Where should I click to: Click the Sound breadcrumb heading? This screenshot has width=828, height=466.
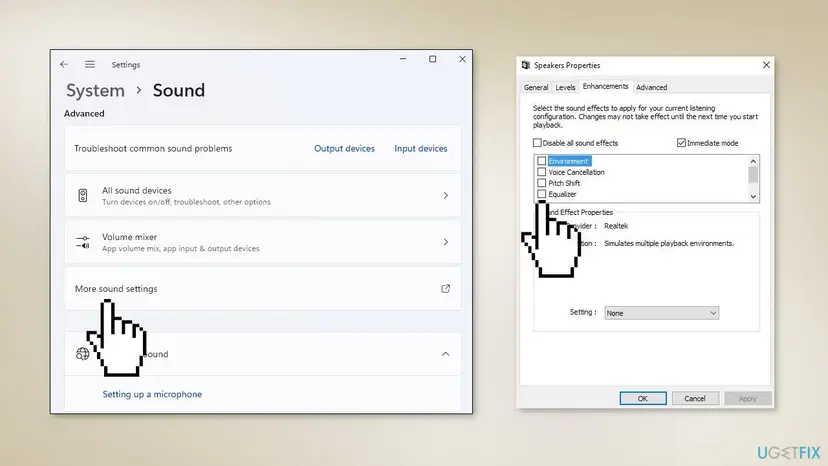pyautogui.click(x=178, y=90)
